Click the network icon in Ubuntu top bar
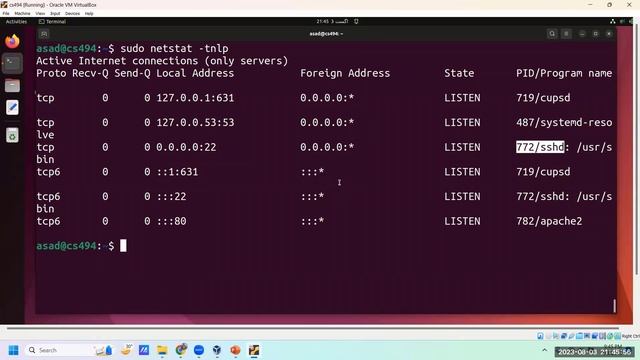The height and width of the screenshot is (360, 640). (x=613, y=22)
